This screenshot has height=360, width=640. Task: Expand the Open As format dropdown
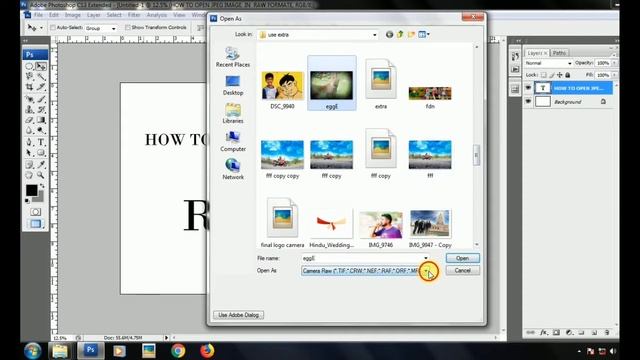(x=427, y=270)
